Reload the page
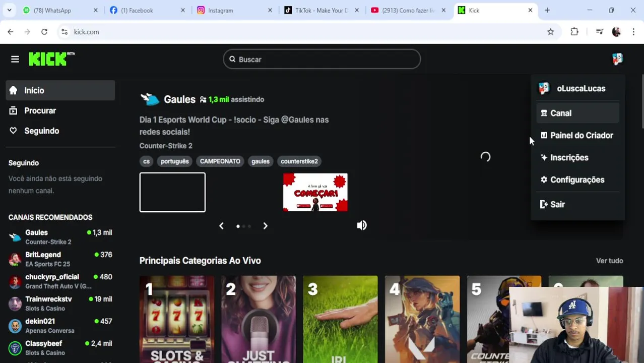The height and width of the screenshot is (363, 644). coord(44,32)
